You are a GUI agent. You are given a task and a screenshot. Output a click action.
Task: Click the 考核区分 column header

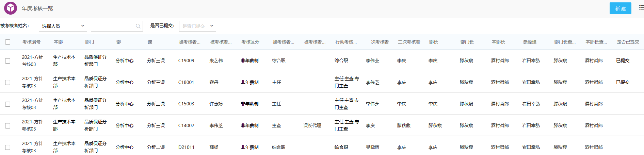(250, 42)
